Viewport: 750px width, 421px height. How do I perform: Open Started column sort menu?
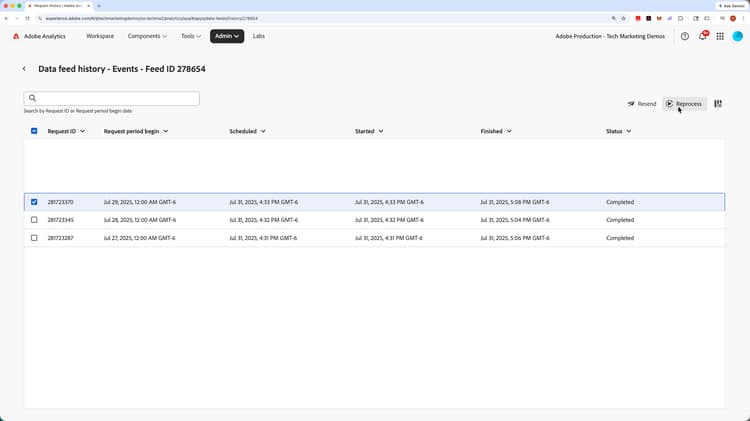pos(381,131)
